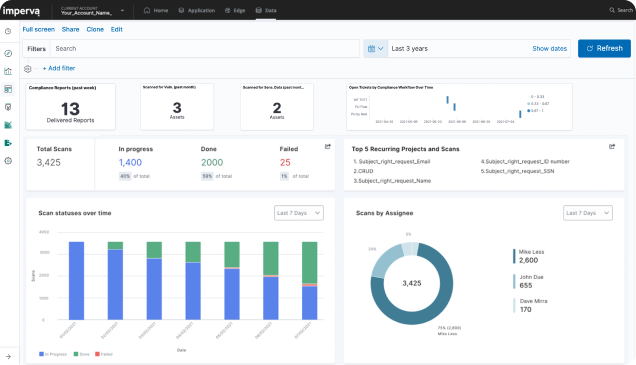
Task: Export the scan totals panel via share icon
Action: click(328, 146)
